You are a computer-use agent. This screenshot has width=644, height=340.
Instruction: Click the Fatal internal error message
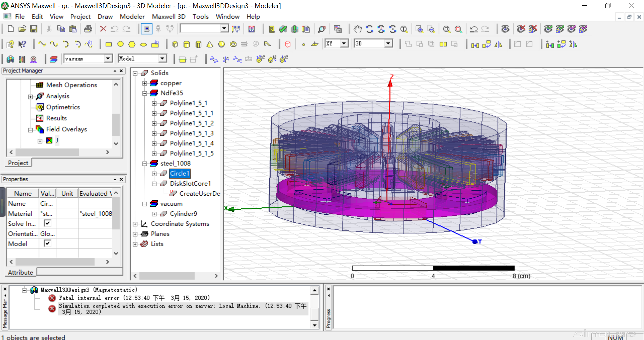point(134,298)
